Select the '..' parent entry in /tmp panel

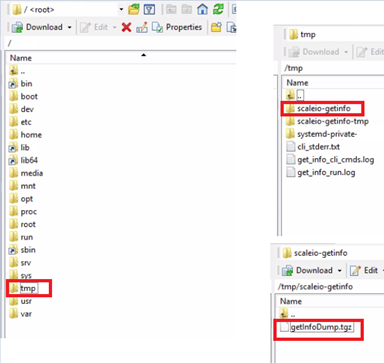(x=295, y=96)
